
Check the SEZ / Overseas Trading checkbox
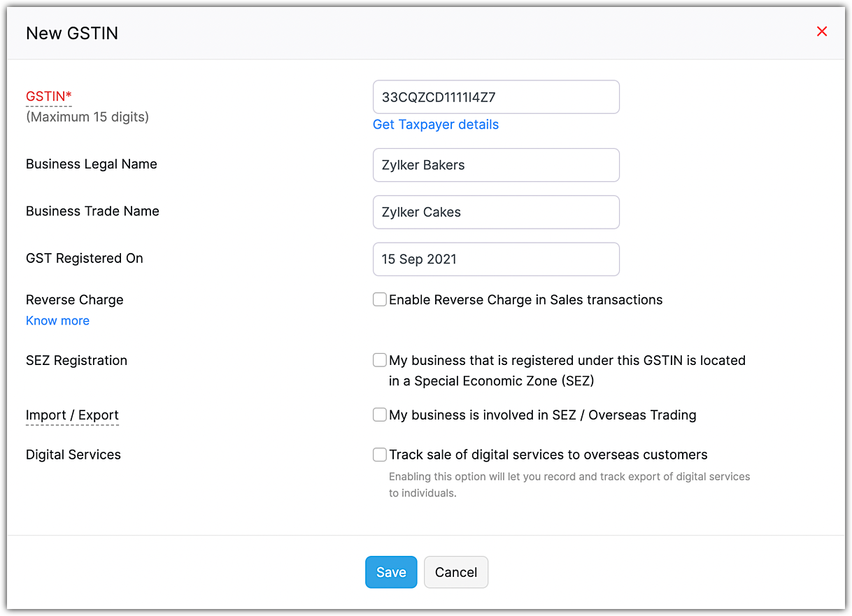pos(380,415)
